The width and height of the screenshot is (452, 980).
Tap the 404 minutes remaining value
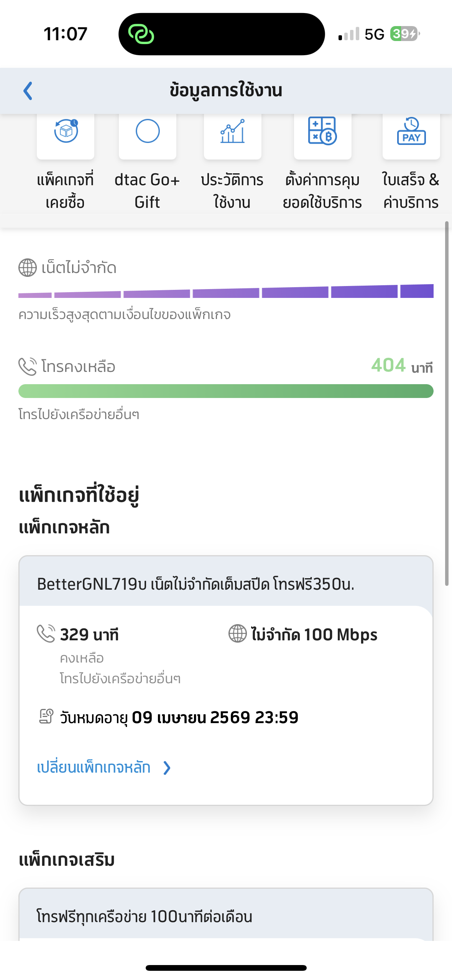click(388, 365)
